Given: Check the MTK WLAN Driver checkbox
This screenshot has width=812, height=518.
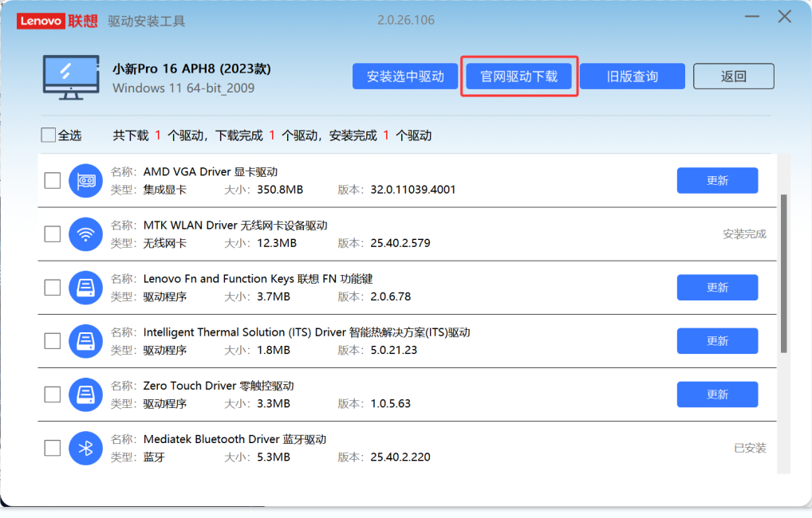Looking at the screenshot, I should (x=53, y=234).
